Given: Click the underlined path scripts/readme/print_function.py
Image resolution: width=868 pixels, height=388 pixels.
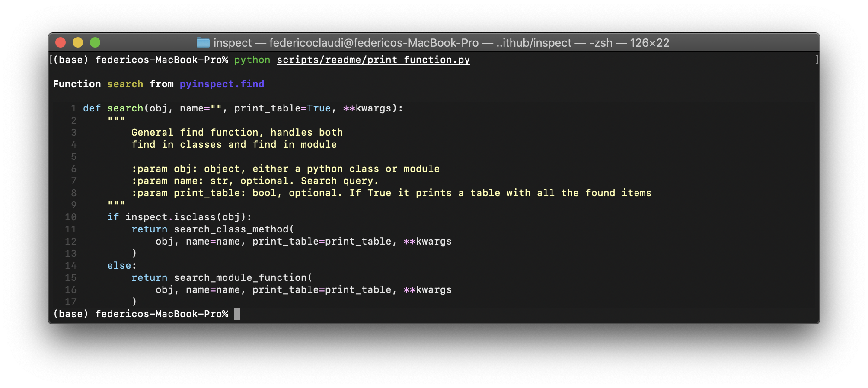Looking at the screenshot, I should [x=373, y=60].
